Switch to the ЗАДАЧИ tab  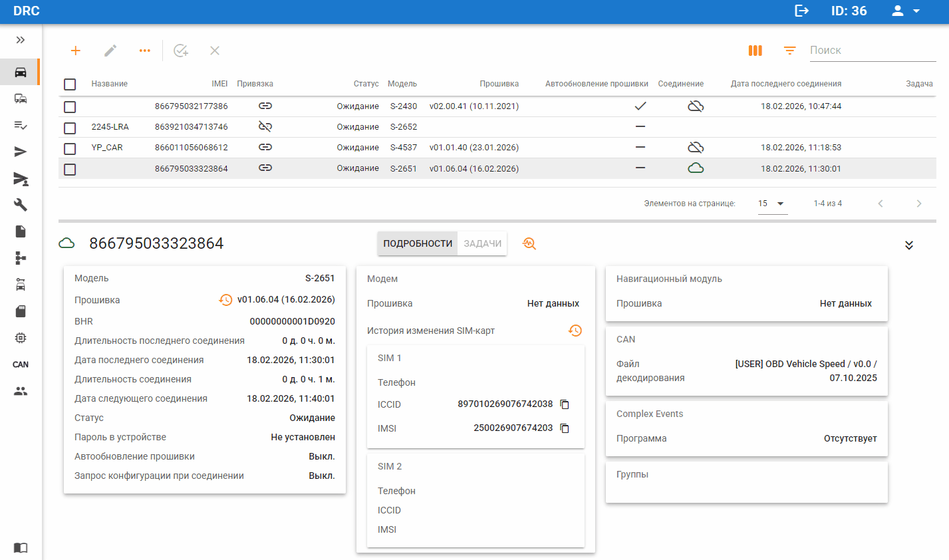pyautogui.click(x=482, y=243)
